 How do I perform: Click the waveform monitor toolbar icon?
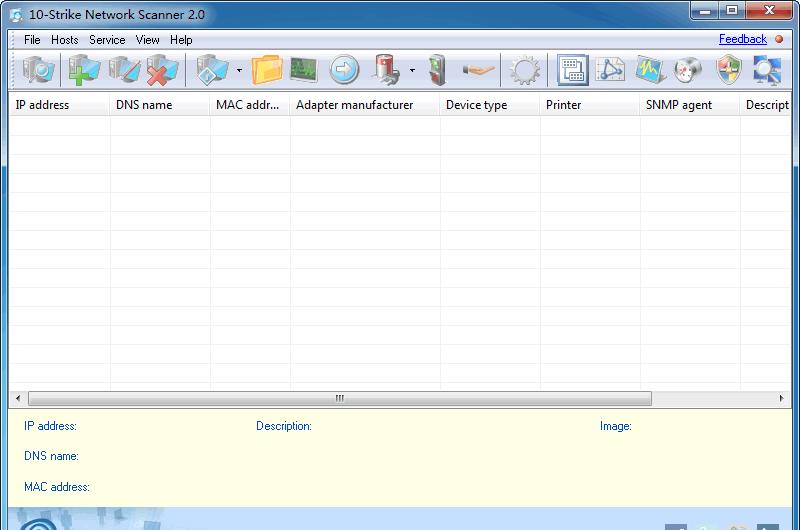pos(650,69)
